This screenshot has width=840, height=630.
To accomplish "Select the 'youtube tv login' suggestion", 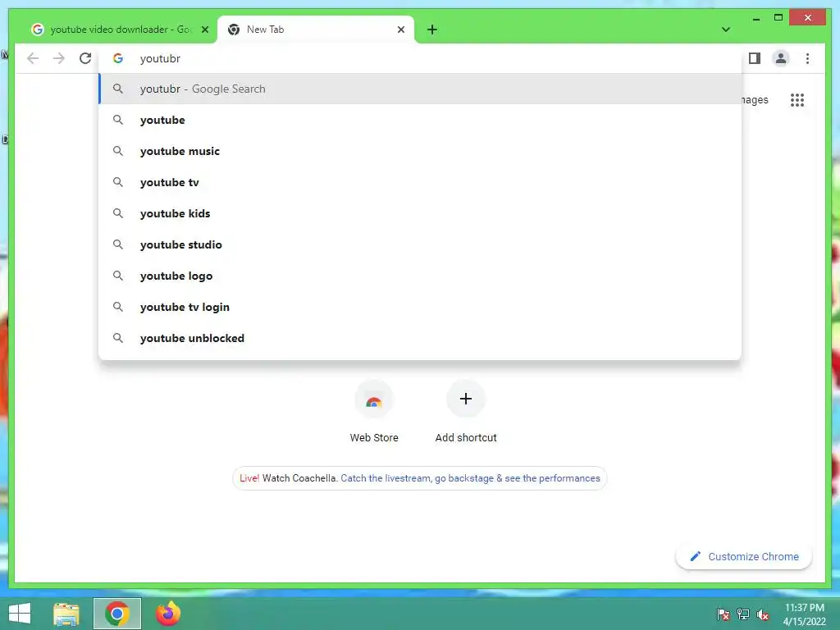I will click(420, 307).
